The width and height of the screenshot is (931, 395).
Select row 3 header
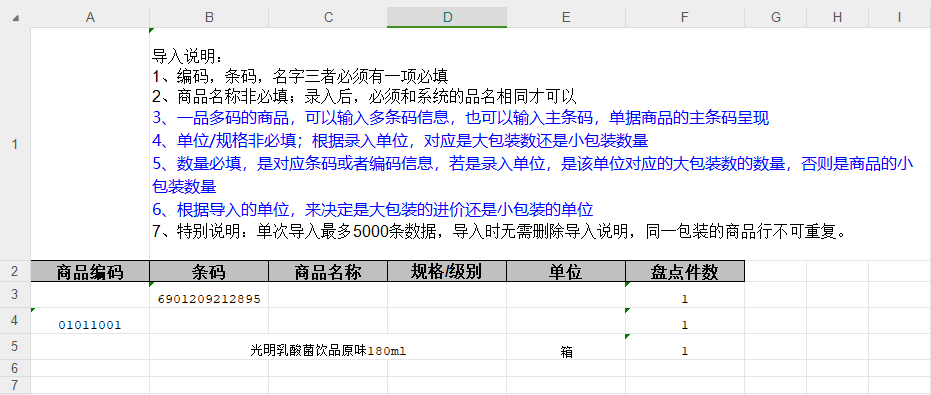point(15,294)
